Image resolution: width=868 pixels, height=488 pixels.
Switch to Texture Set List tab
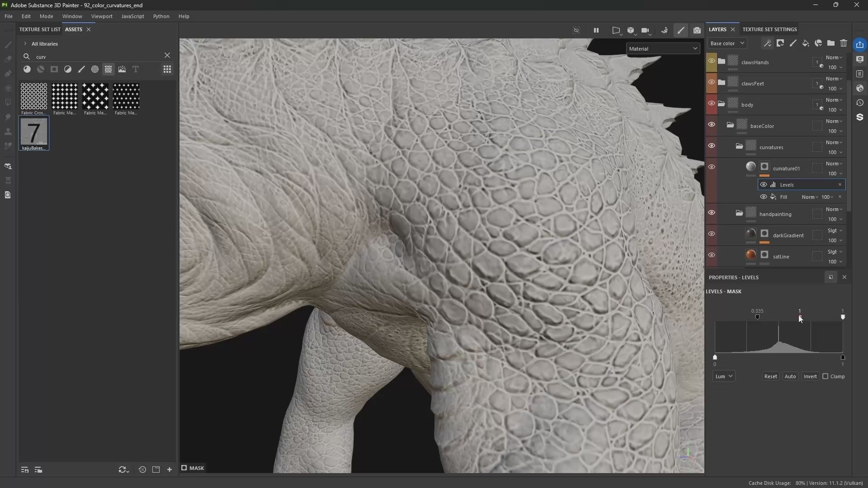point(40,29)
